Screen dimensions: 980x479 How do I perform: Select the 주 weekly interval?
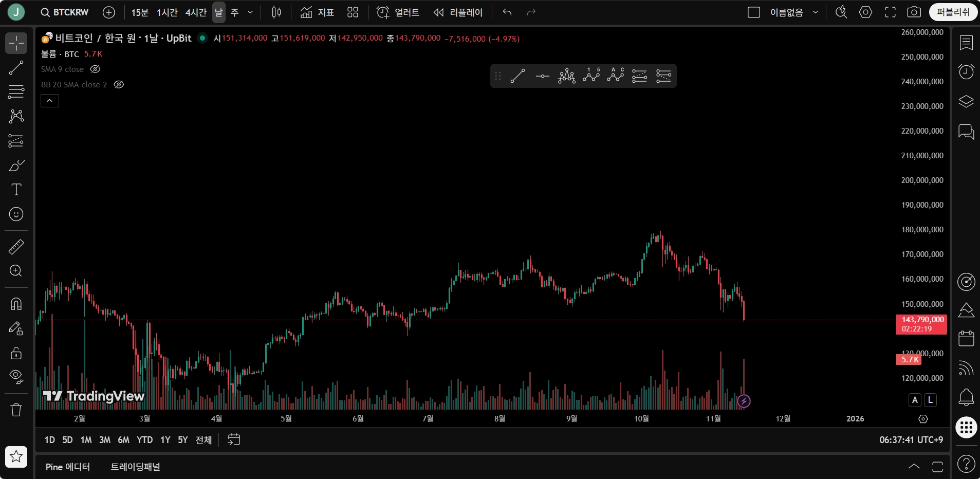(235, 12)
